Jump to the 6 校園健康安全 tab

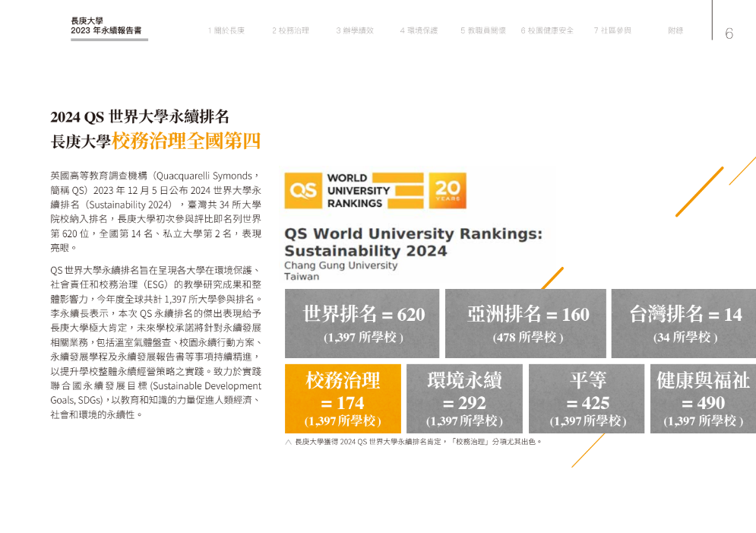[x=547, y=30]
